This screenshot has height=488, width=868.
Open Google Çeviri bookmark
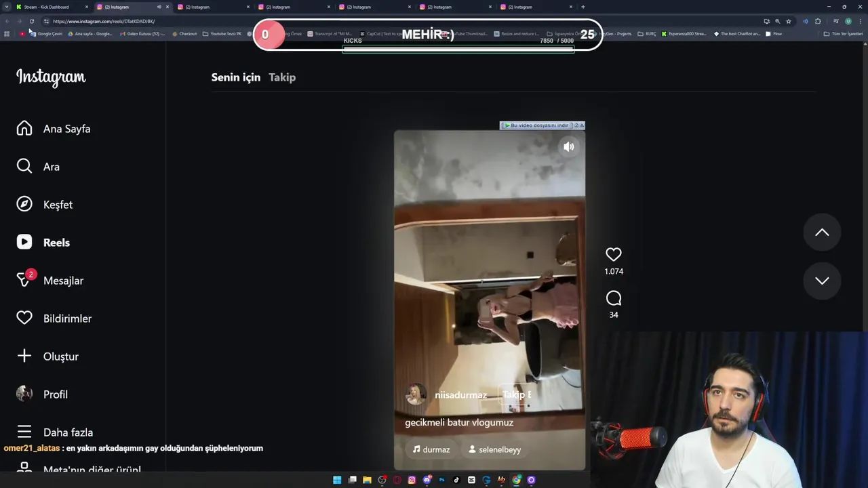coord(45,33)
